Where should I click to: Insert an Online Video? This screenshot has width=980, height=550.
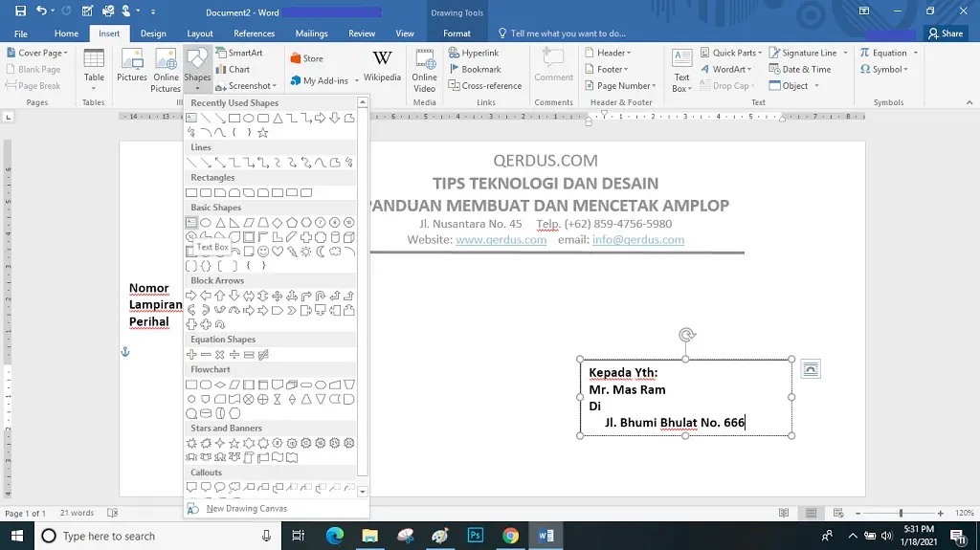tap(424, 70)
